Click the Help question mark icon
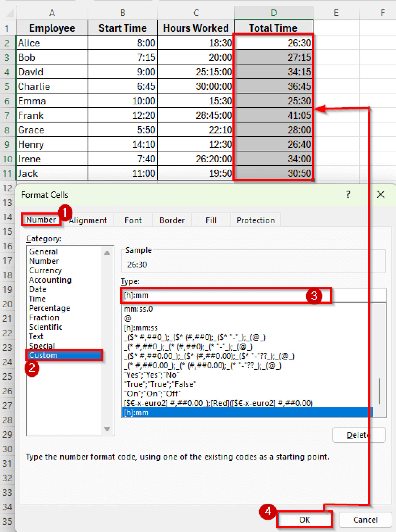 (x=348, y=194)
